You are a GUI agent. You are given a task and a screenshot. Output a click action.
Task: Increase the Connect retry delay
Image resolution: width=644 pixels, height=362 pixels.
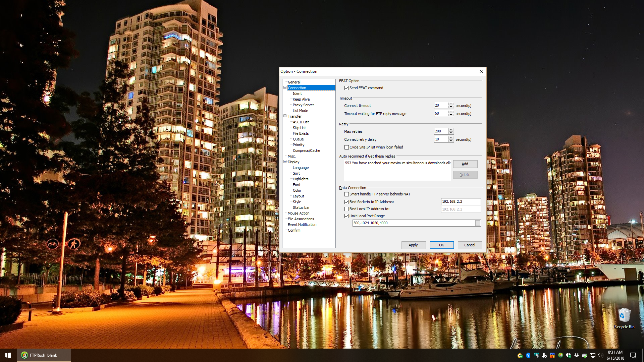coord(451,138)
